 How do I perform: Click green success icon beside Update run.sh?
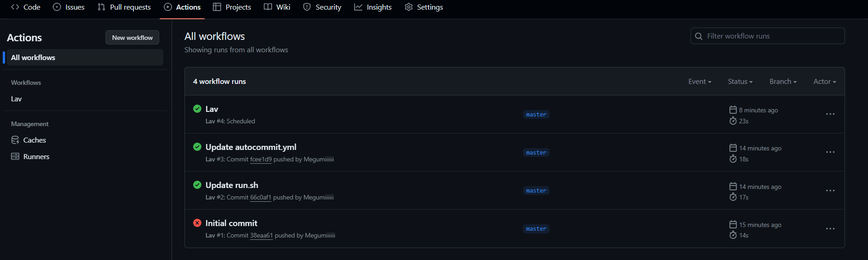pos(197,185)
